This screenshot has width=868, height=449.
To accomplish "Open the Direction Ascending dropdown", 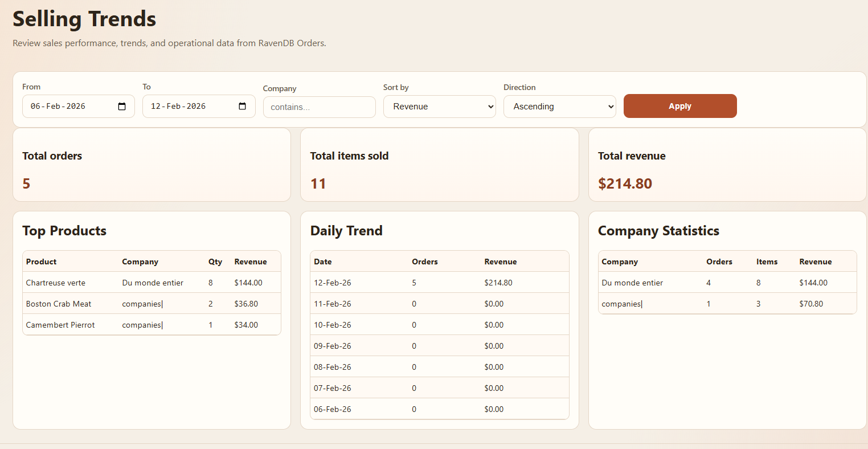I will [x=559, y=107].
